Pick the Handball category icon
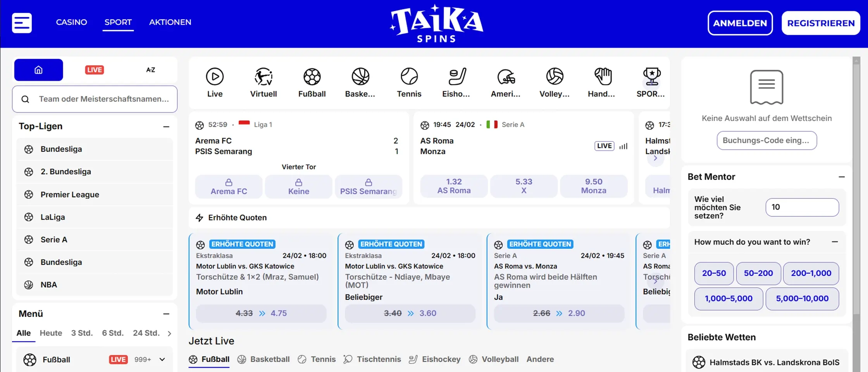868x372 pixels. tap(603, 77)
